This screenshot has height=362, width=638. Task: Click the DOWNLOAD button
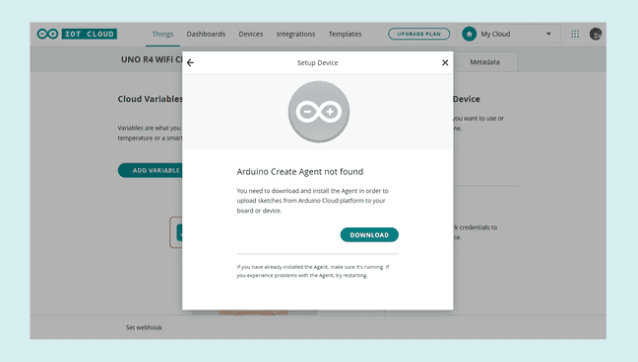coord(369,235)
